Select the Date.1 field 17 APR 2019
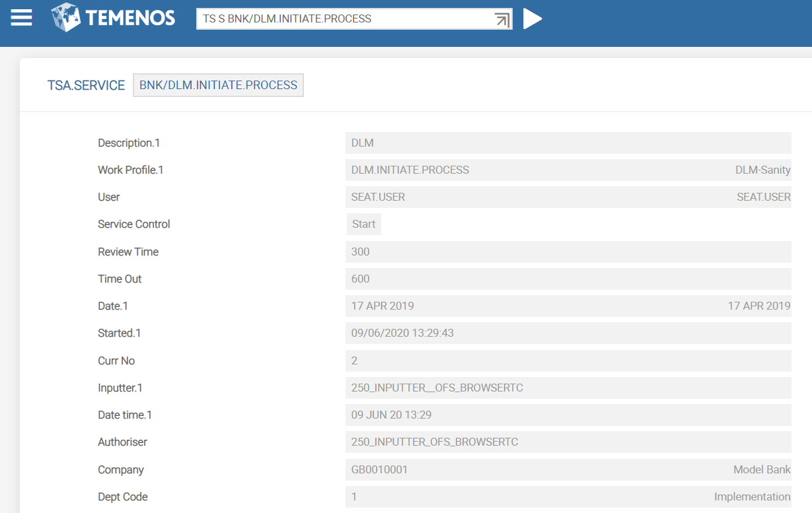 tap(383, 306)
